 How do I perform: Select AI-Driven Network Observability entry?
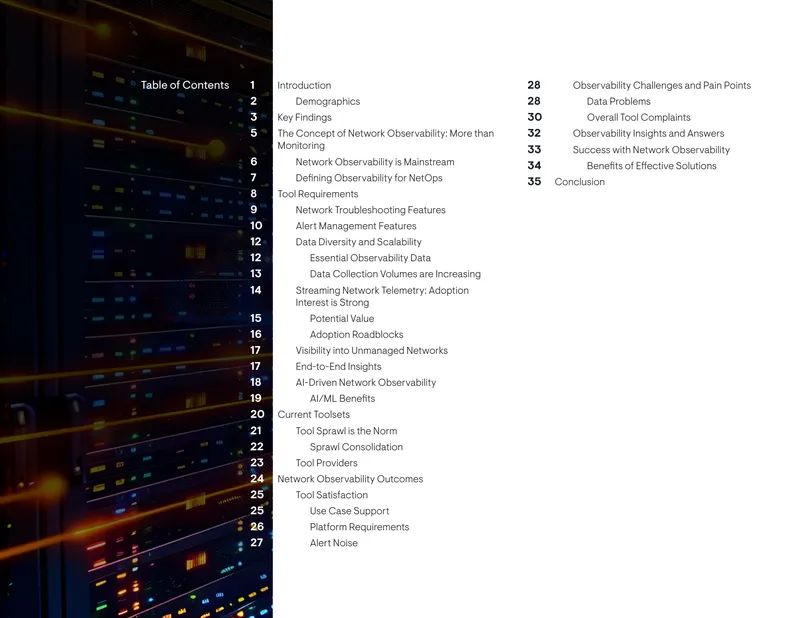(x=365, y=383)
